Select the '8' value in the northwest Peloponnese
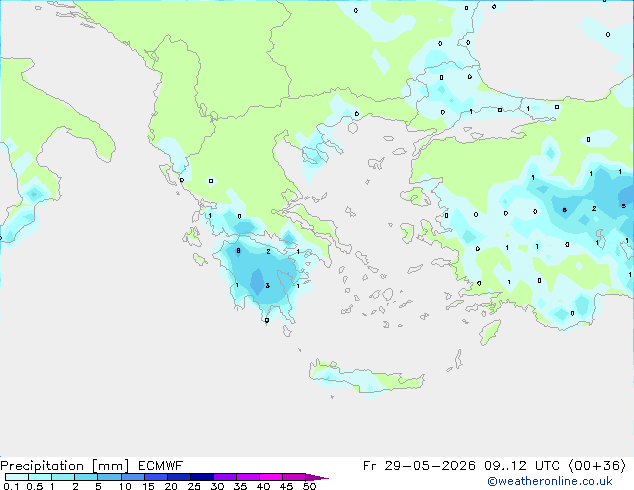Image resolution: width=634 pixels, height=490 pixels. coord(238,251)
